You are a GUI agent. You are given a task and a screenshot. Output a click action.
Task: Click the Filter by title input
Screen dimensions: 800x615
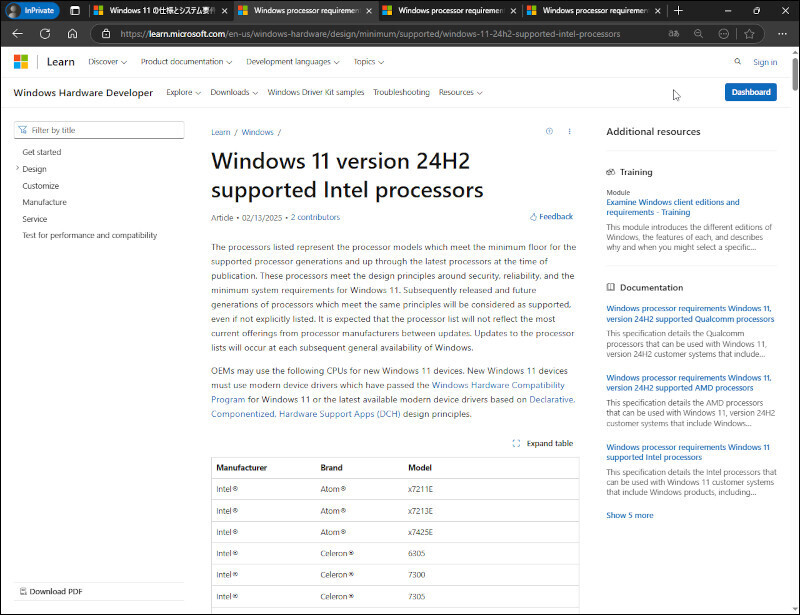coord(99,130)
